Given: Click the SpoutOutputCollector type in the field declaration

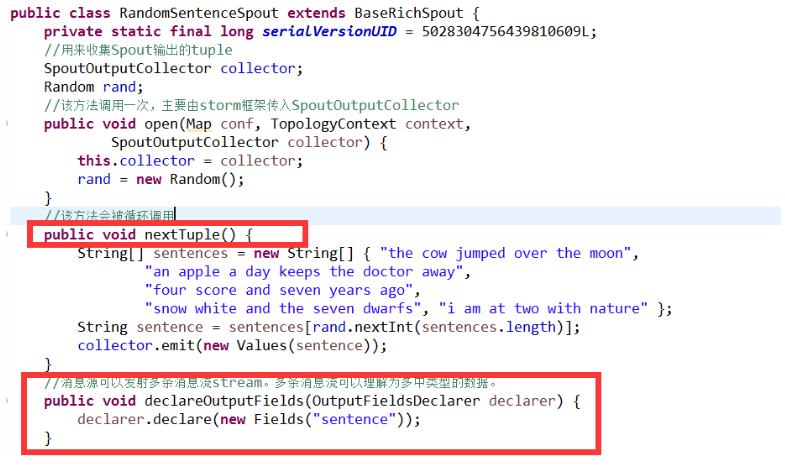Looking at the screenshot, I should (128, 69).
